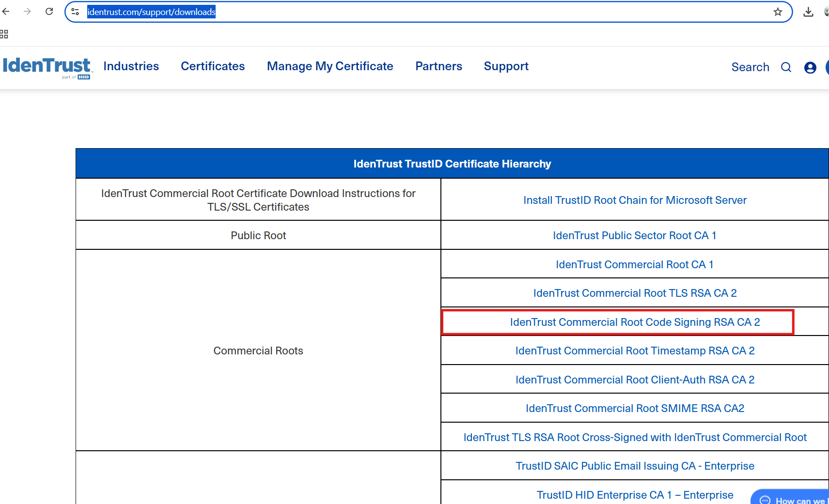Open TrustID SAIC Public Email Issuing CA link

pos(635,466)
